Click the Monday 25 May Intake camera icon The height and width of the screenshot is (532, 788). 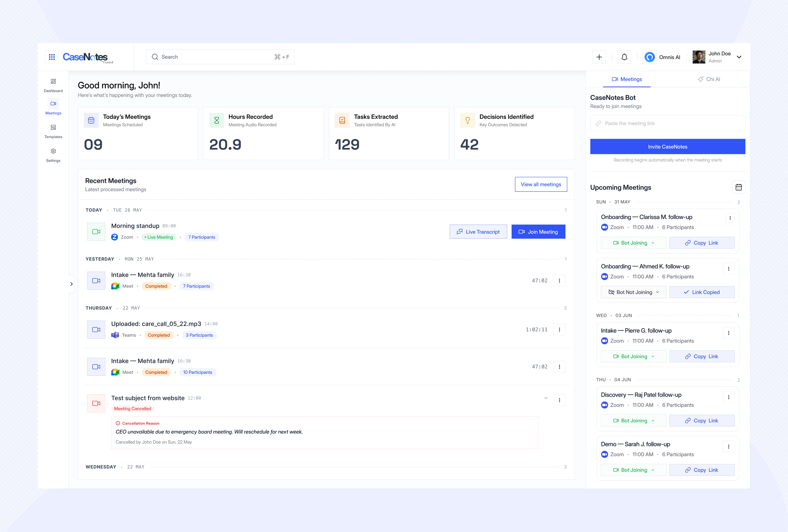96,281
